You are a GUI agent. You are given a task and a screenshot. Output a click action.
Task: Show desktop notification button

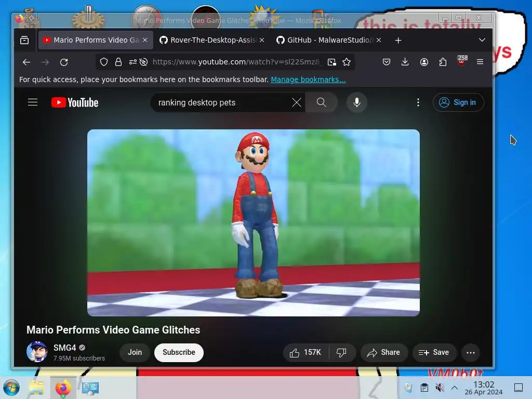tap(518, 388)
